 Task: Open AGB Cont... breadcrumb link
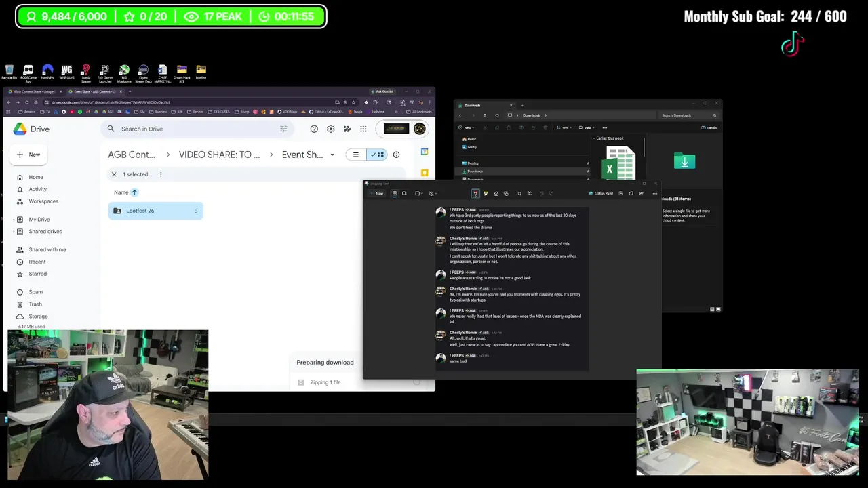click(x=132, y=155)
